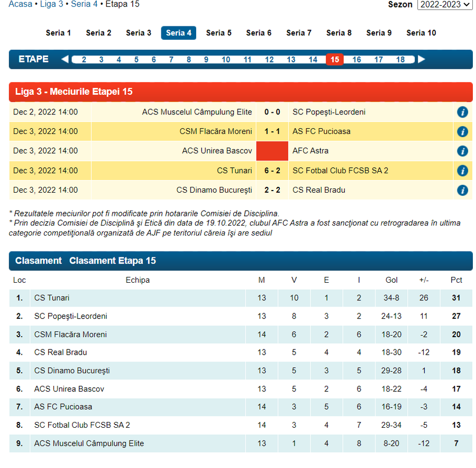Go to etapa 7
Image resolution: width=476 pixels, height=468 pixels.
tap(171, 60)
